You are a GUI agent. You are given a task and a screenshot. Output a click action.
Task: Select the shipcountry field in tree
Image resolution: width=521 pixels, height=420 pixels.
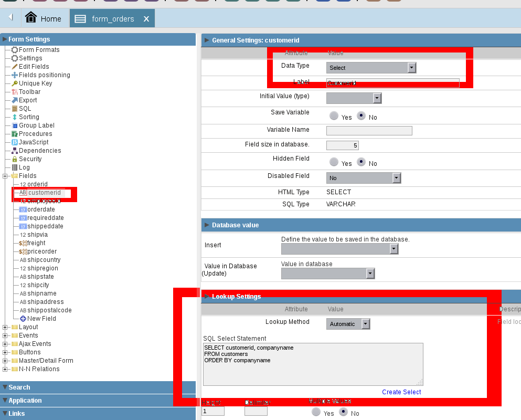click(x=44, y=260)
